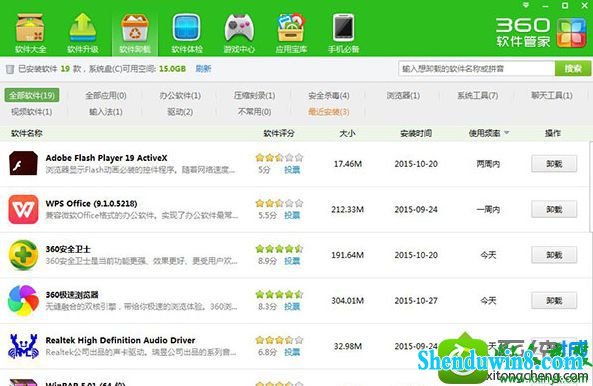Select the 聊天工具(1) category
The width and height of the screenshot is (593, 386).
click(552, 96)
